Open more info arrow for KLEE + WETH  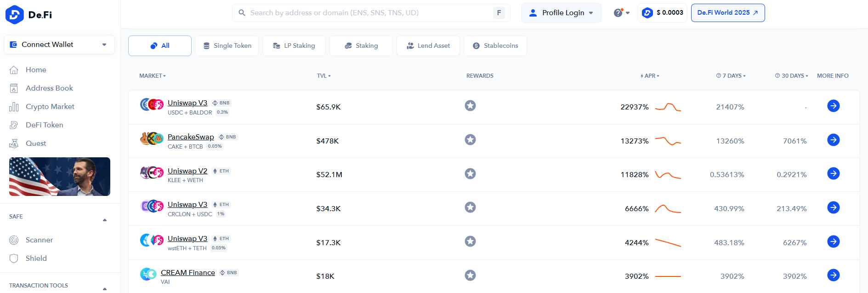(834, 173)
